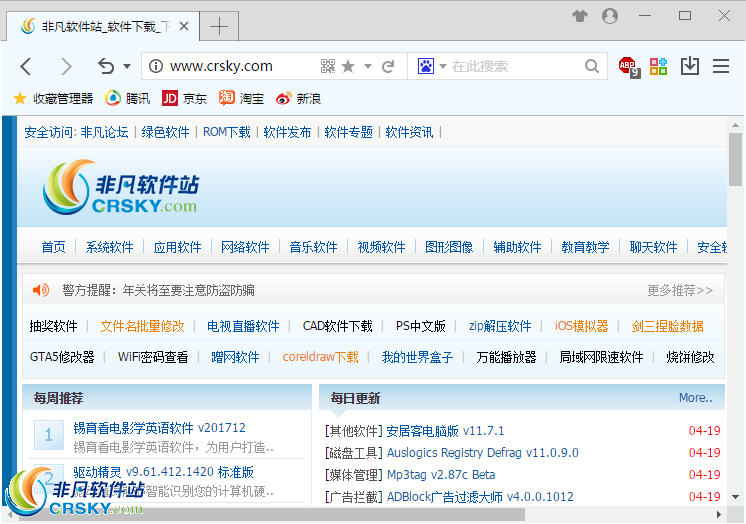The width and height of the screenshot is (746, 524).
Task: Select the 非凡软件站 browser tab
Action: pyautogui.click(x=102, y=26)
